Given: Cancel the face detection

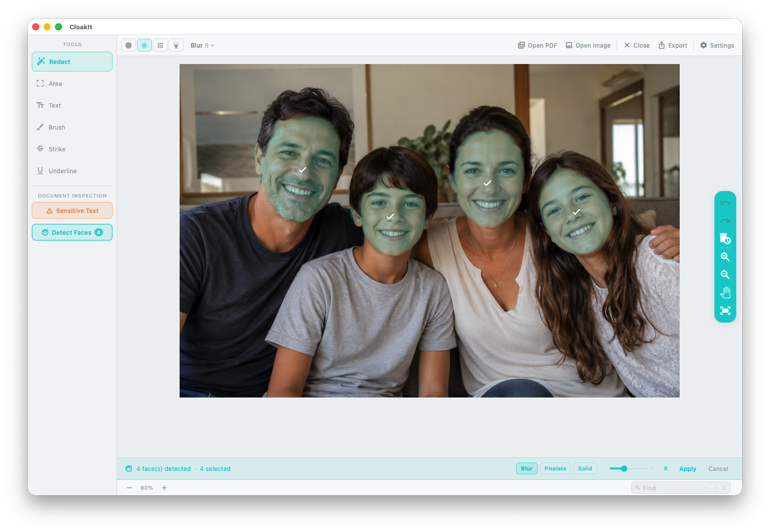Looking at the screenshot, I should coord(718,468).
